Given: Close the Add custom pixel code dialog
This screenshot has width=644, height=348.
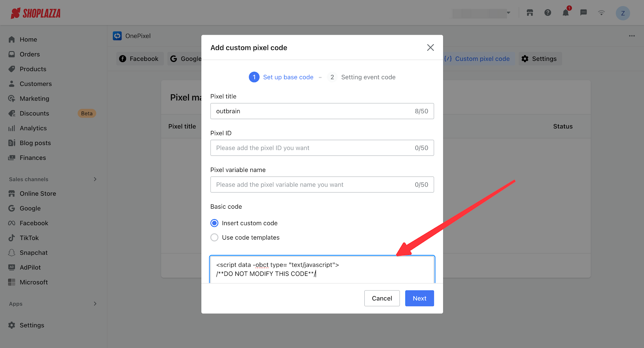Looking at the screenshot, I should [430, 48].
